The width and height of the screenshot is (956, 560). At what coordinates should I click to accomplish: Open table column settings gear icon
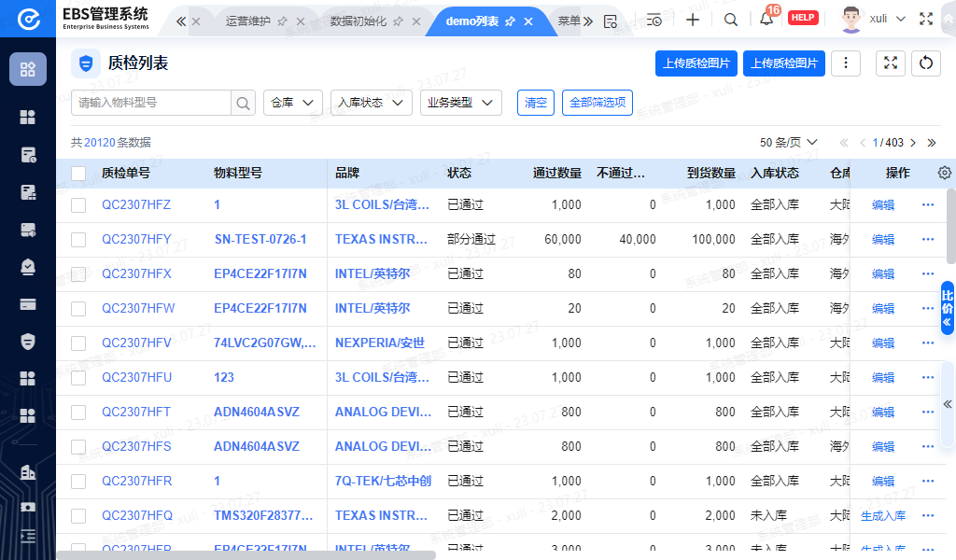click(x=944, y=173)
